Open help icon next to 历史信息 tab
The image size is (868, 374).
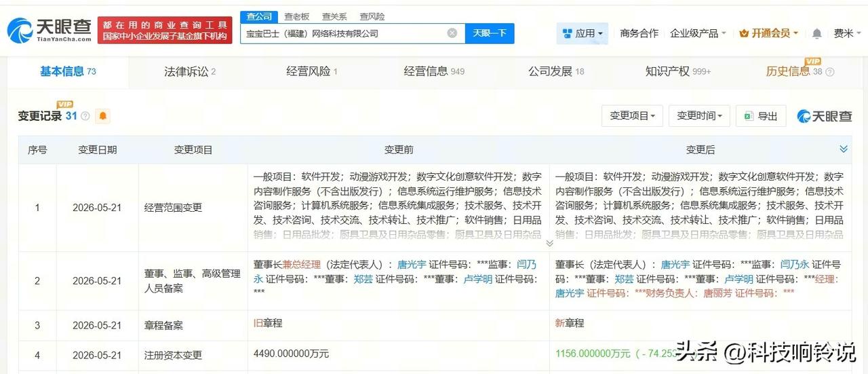[830, 72]
